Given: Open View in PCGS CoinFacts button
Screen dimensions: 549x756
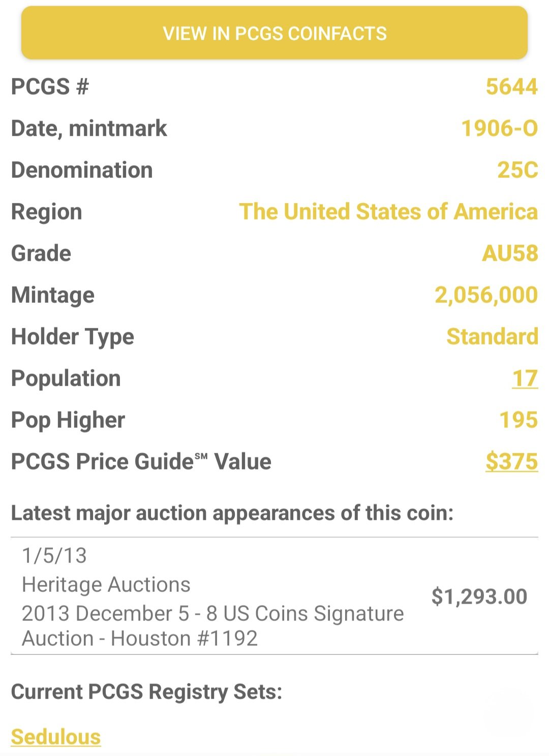Looking at the screenshot, I should tap(274, 33).
